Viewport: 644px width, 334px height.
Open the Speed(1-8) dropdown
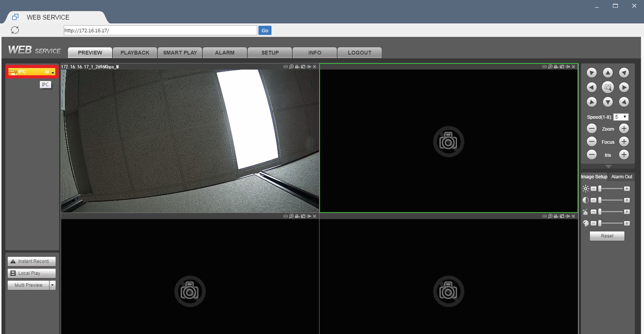[x=621, y=117]
